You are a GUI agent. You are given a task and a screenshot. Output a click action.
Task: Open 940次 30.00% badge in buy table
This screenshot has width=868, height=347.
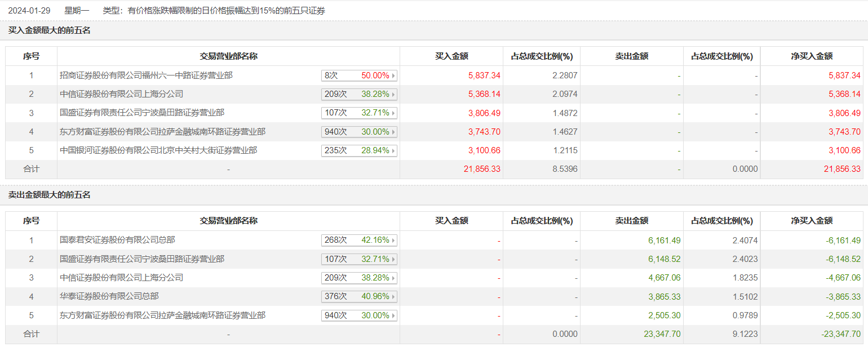(359, 132)
